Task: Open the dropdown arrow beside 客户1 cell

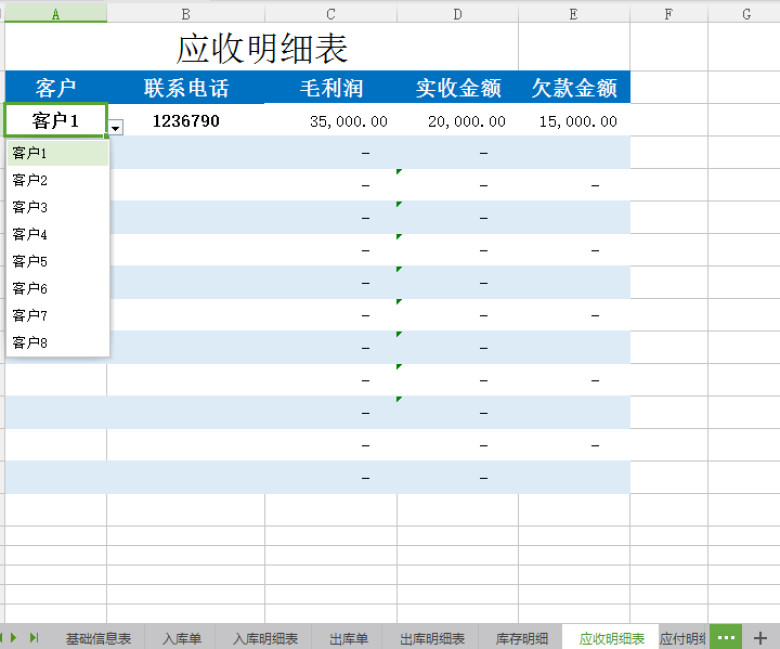Action: [x=115, y=128]
